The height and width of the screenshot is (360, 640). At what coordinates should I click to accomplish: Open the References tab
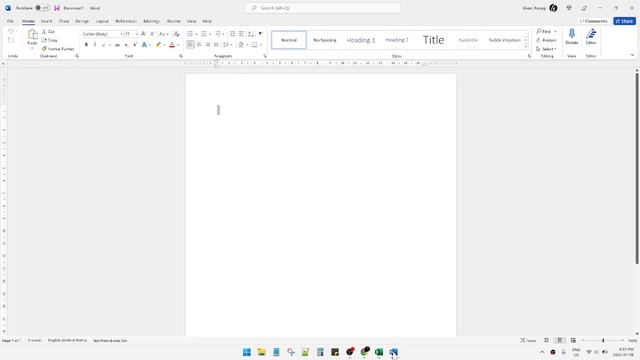[126, 21]
